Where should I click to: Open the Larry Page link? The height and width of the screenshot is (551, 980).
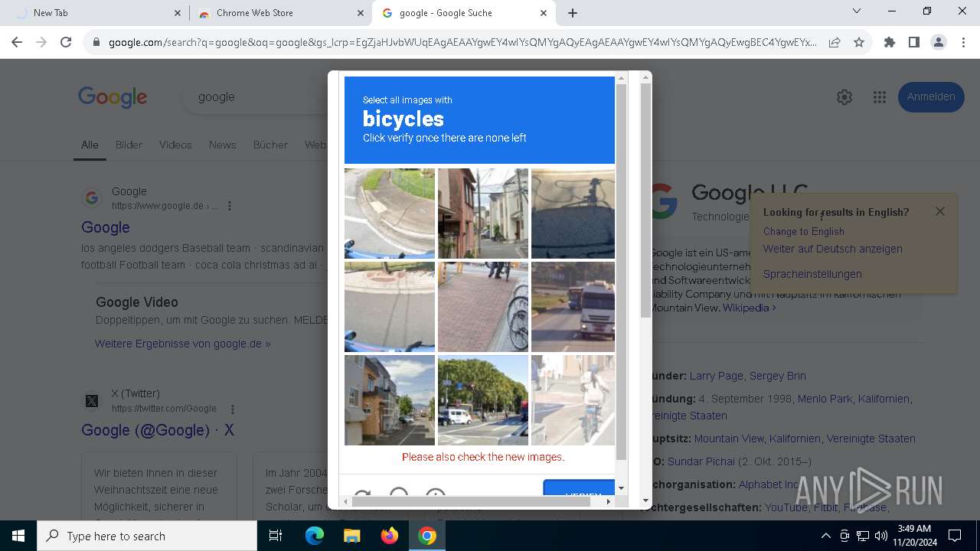[717, 376]
